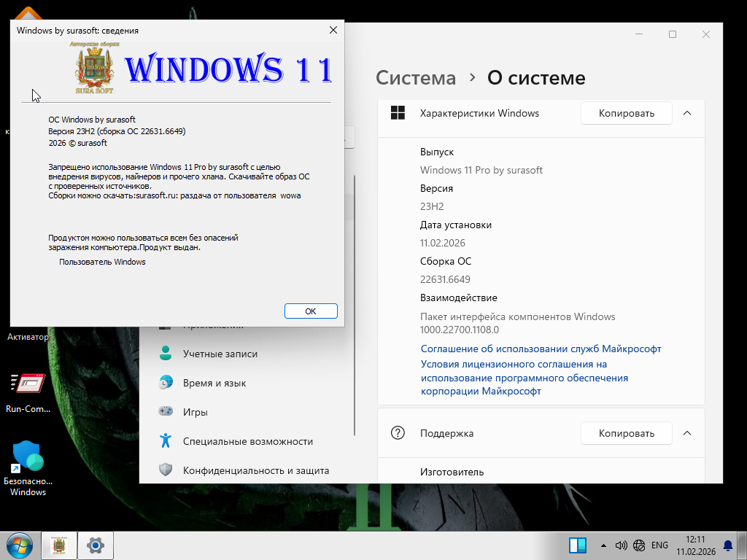
Task: Open the notification bell icon
Action: (x=728, y=545)
